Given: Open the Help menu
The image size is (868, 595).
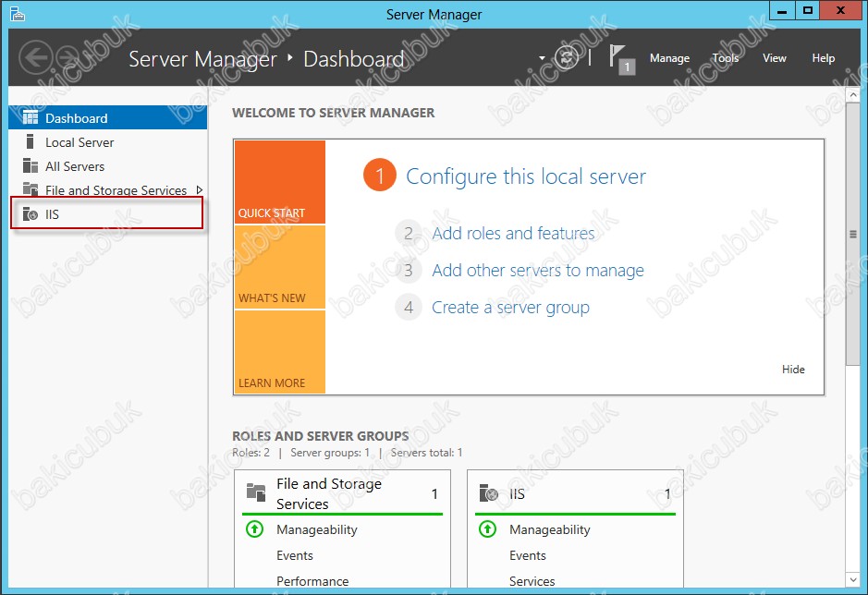Looking at the screenshot, I should pos(823,58).
